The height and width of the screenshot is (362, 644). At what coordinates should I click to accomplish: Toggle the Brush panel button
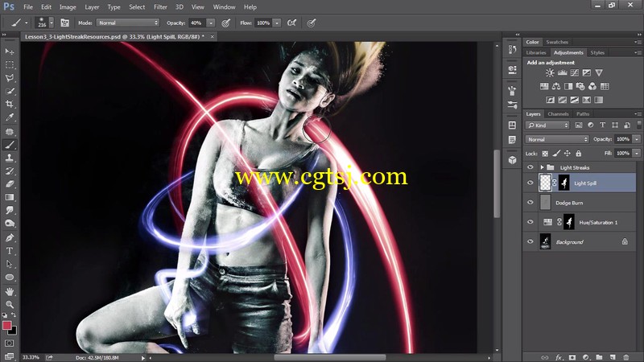click(65, 23)
